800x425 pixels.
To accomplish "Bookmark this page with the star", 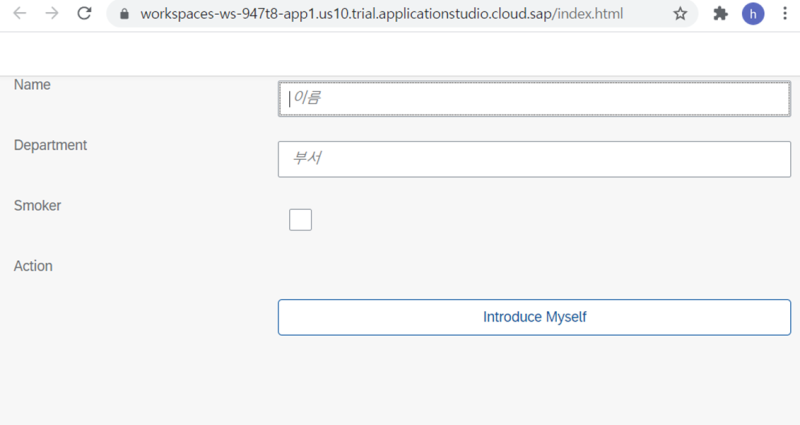I will click(680, 14).
